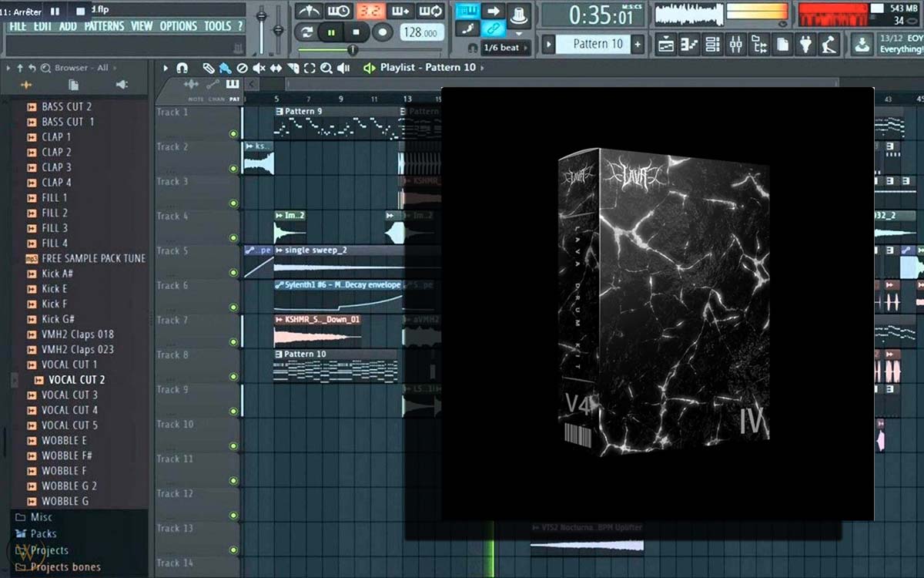Screen dimensions: 924x578
Task: Click the browser back-arrow reread icon
Action: 33,68
